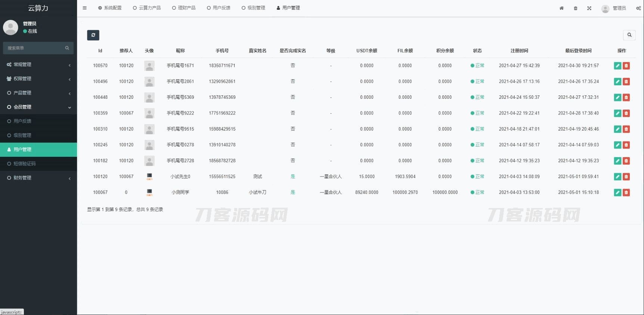Screen dimensions: 644x315
Task: Click the home icon in top bar
Action: click(x=561, y=8)
